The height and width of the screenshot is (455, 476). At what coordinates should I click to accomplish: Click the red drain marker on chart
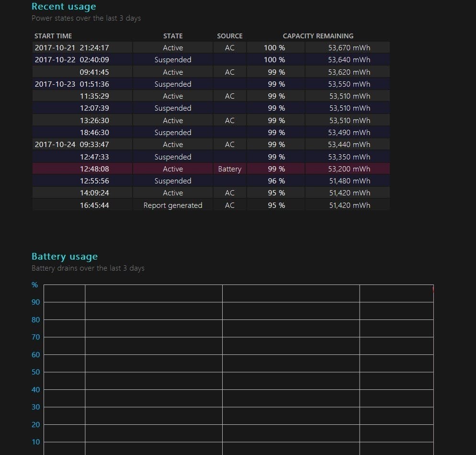tap(433, 289)
